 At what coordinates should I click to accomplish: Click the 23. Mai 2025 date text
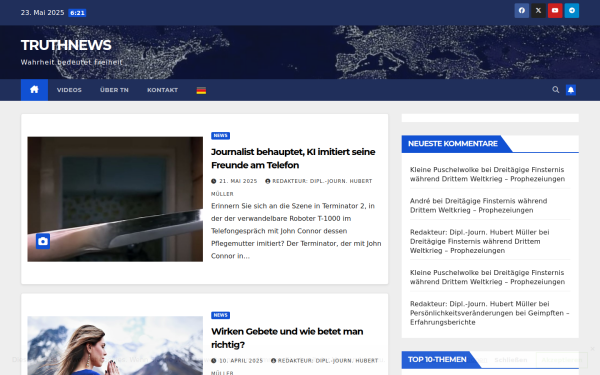(42, 13)
